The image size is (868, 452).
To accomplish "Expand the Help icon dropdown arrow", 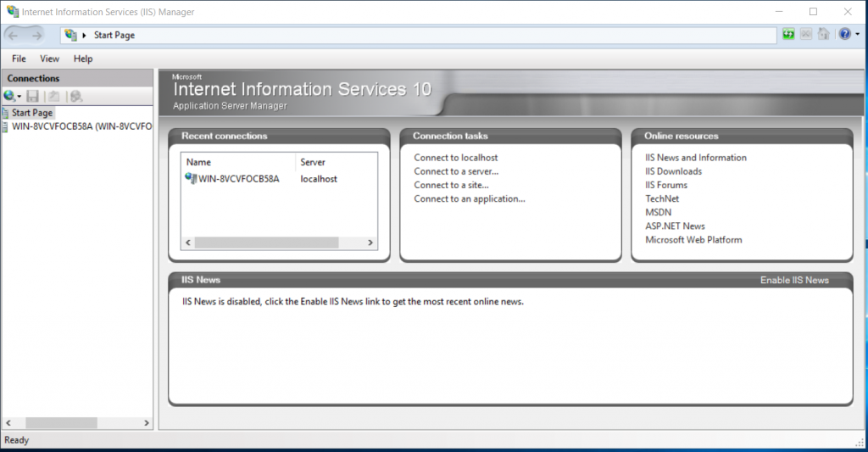I will coord(858,34).
